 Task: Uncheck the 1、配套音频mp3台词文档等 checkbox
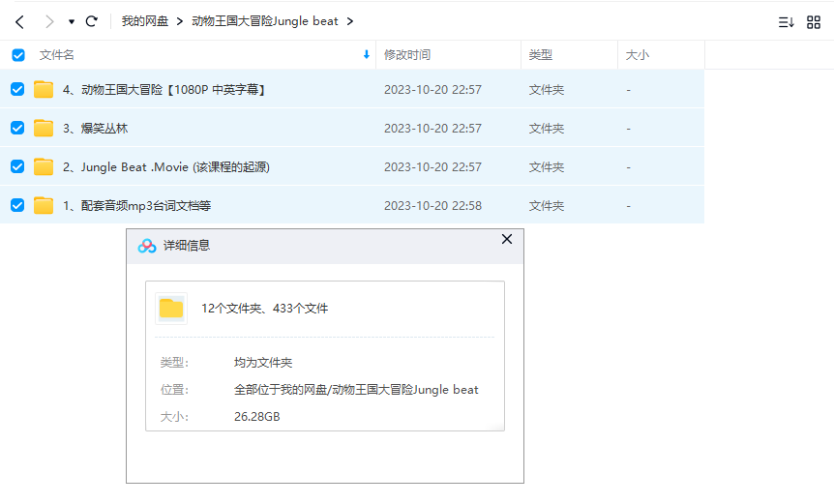point(17,205)
